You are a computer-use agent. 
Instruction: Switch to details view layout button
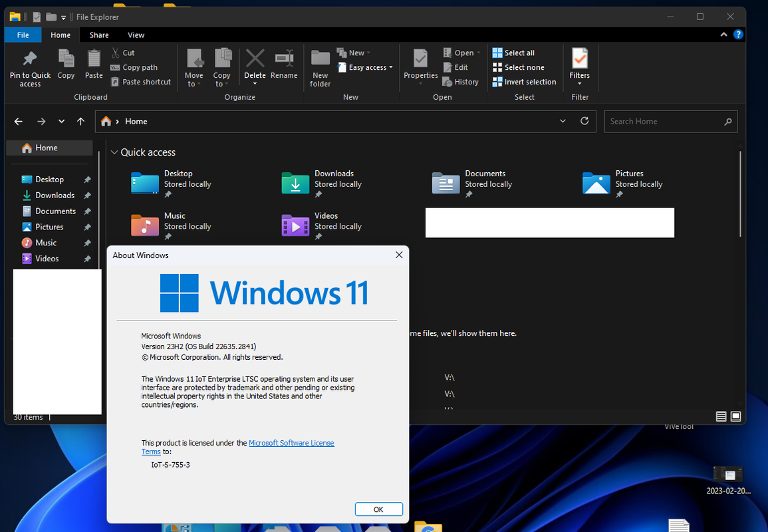[721, 416]
